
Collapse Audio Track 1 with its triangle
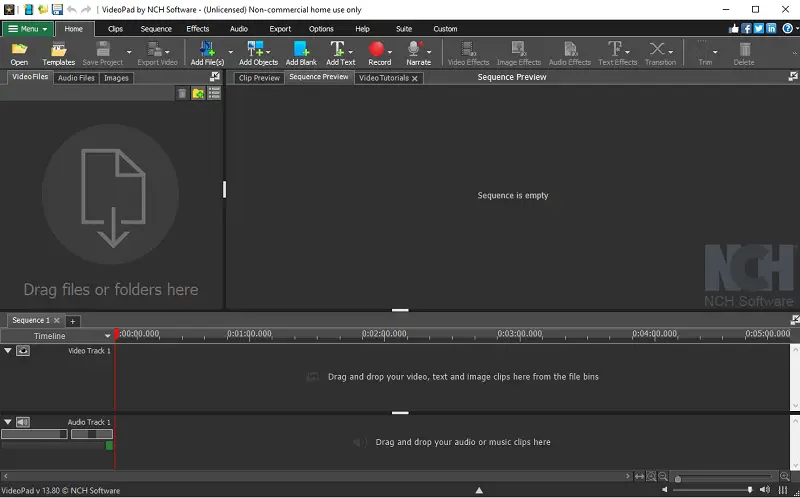pyautogui.click(x=8, y=422)
